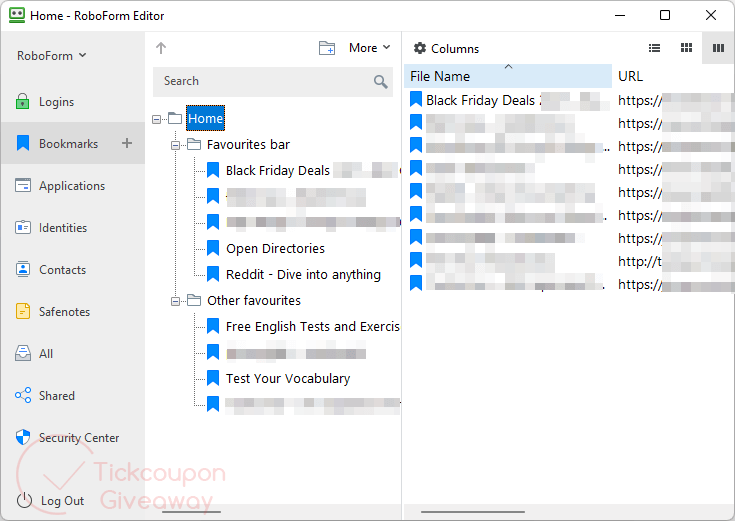Click the Security Center shield icon
The image size is (735, 521).
click(x=23, y=437)
